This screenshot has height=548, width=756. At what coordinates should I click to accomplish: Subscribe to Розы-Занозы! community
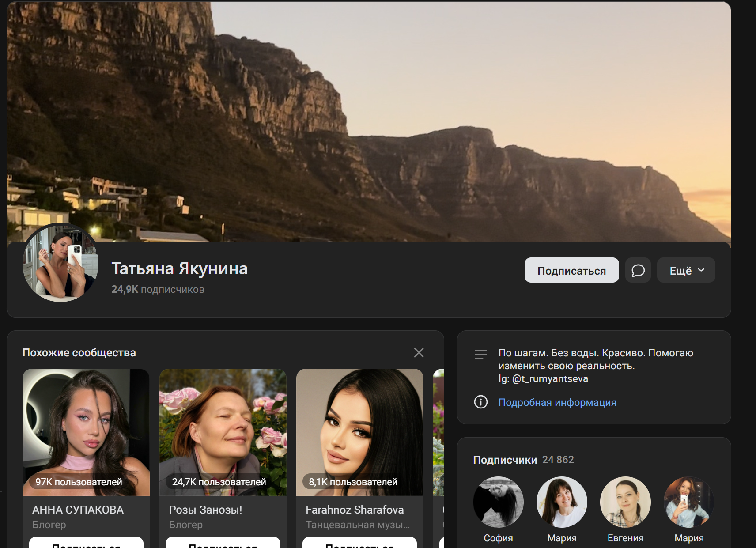223,543
